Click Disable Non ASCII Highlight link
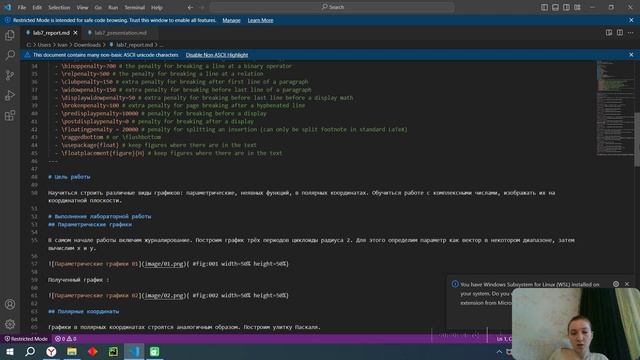 (217, 55)
